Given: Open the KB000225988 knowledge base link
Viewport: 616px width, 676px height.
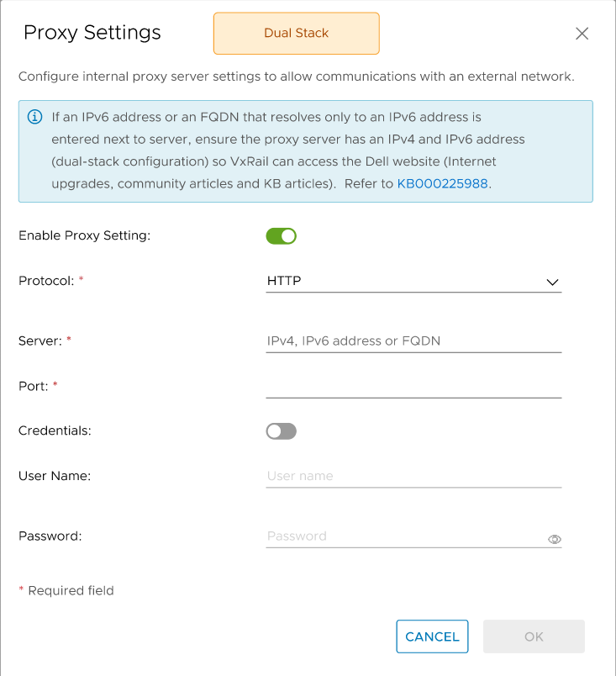Looking at the screenshot, I should pos(442,182).
